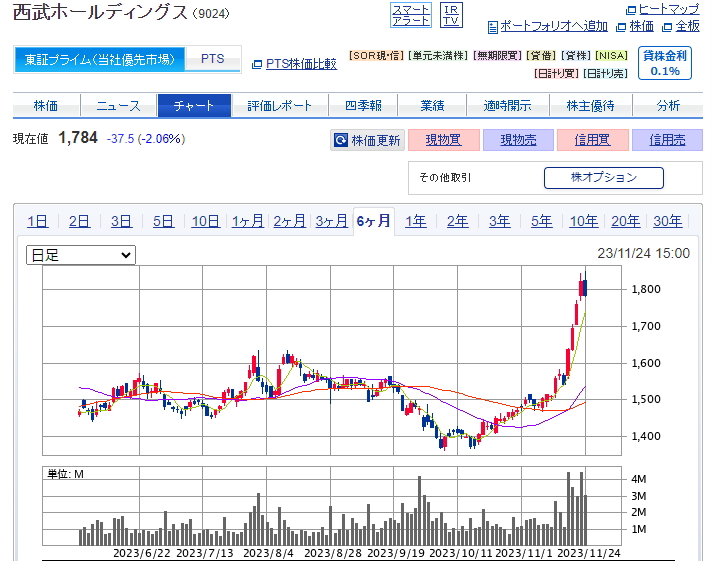Viewport: 712px width, 561px height.
Task: Select 東証プライム market toggle
Action: click(x=100, y=59)
